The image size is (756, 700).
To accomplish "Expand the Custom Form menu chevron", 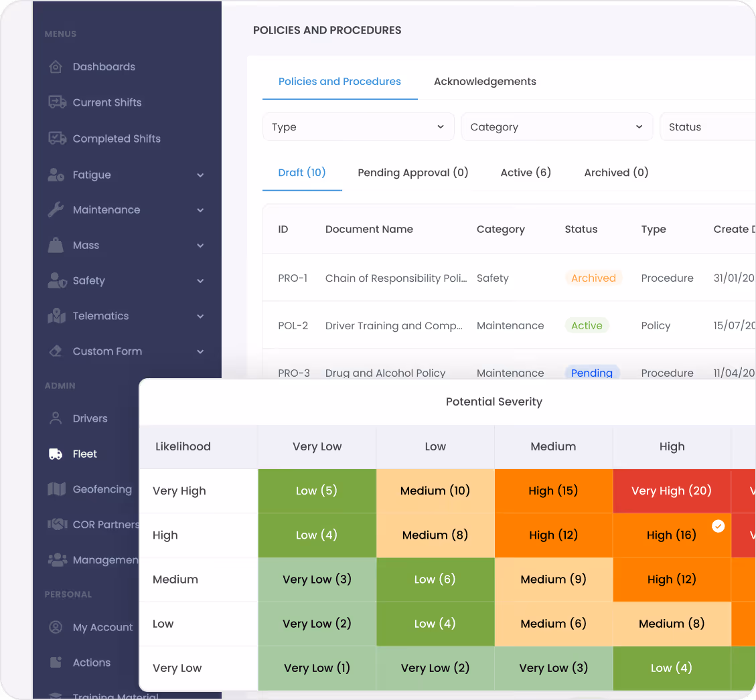I will [x=200, y=352].
